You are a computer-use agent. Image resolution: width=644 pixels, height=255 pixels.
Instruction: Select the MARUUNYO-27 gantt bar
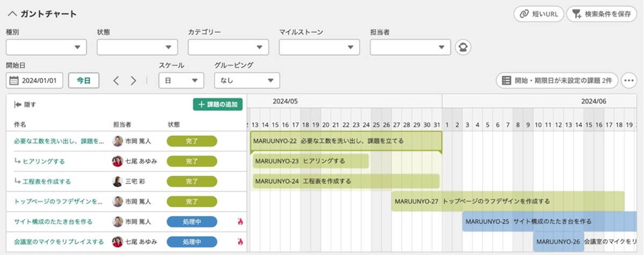click(x=507, y=201)
